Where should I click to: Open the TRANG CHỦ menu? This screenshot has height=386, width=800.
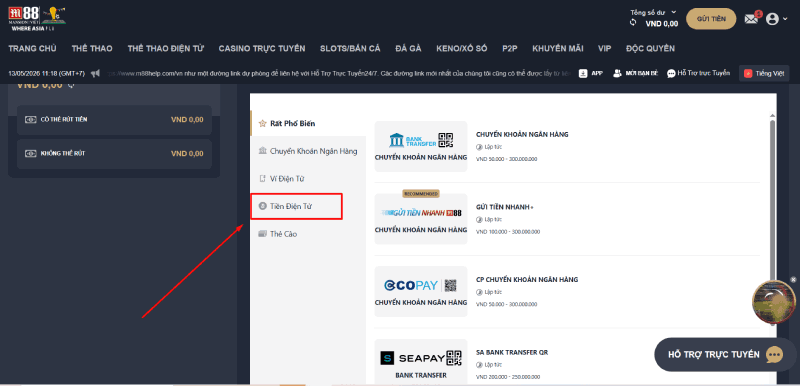(x=32, y=48)
